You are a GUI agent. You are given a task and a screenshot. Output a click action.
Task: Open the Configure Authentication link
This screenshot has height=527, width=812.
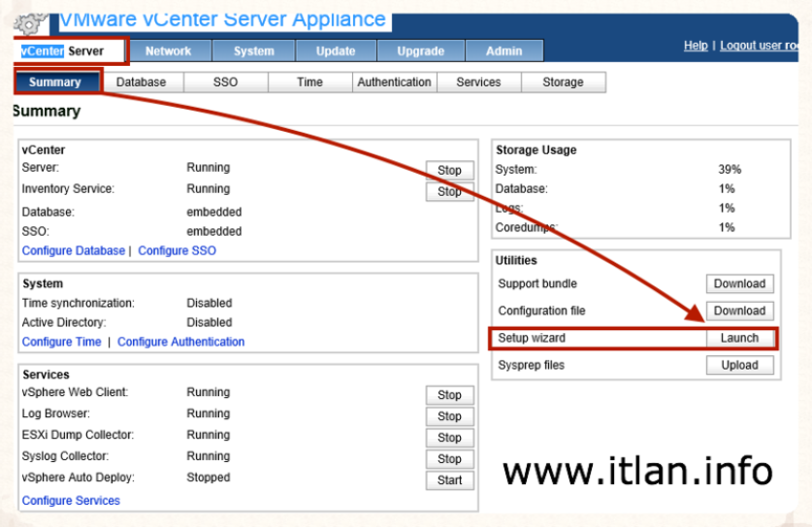tap(180, 342)
